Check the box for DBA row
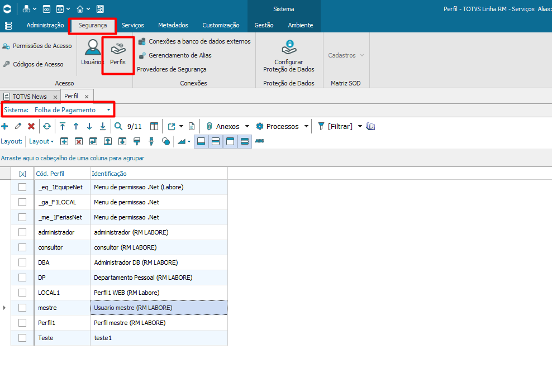 click(22, 262)
